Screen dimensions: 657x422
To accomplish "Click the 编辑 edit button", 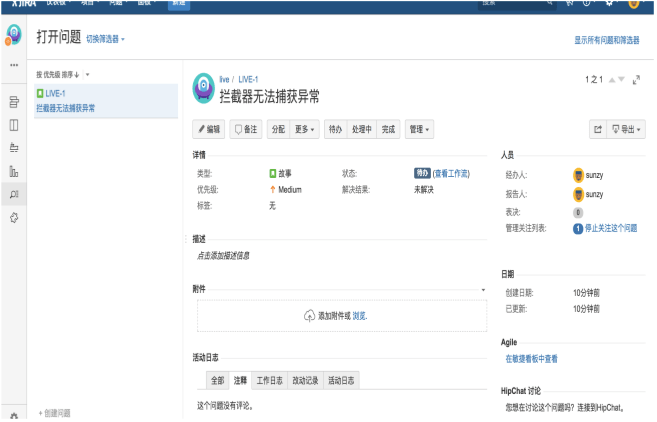I will coord(209,129).
